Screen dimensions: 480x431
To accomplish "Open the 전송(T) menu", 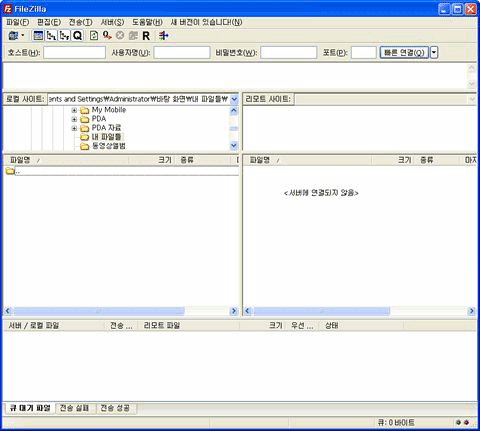I will click(81, 22).
